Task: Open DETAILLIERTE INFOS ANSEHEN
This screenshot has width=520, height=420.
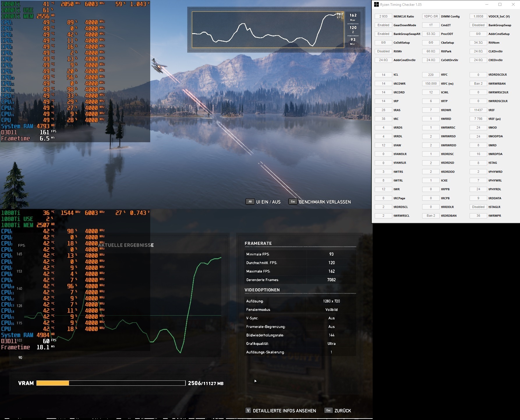Action: (281, 411)
